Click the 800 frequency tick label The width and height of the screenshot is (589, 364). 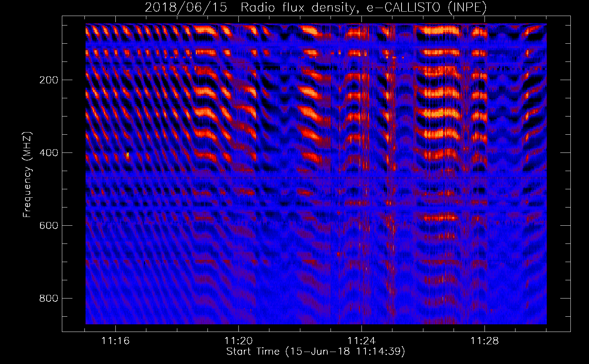[x=49, y=298]
